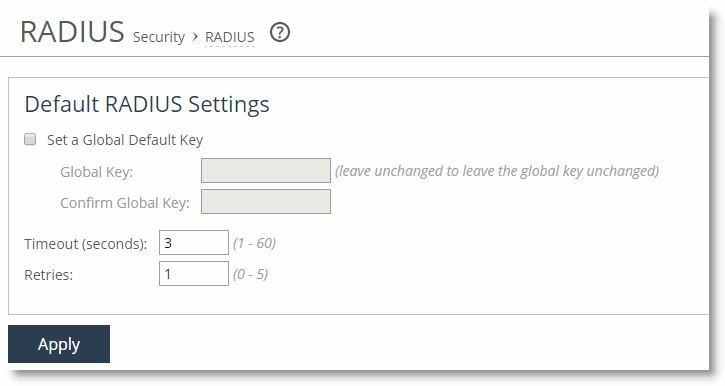Focus the Confirm Global Key input field
The image size is (725, 386).
pyautogui.click(x=266, y=202)
